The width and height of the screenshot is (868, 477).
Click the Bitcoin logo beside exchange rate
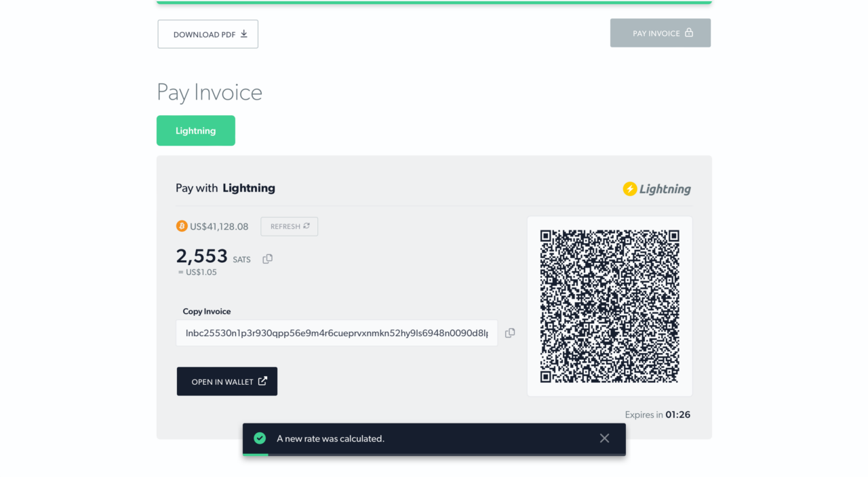click(182, 226)
